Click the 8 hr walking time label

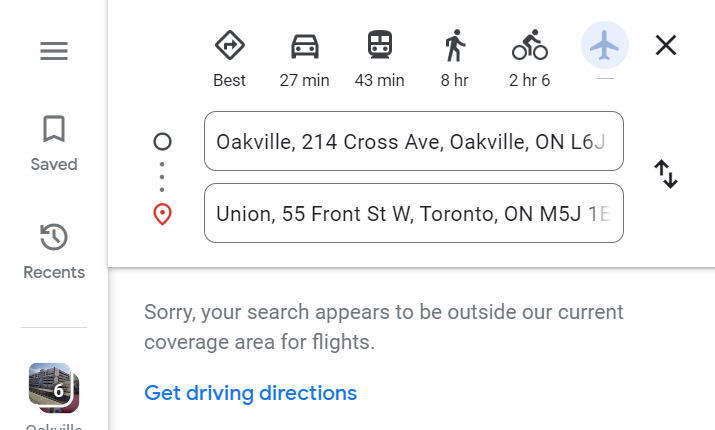[454, 81]
